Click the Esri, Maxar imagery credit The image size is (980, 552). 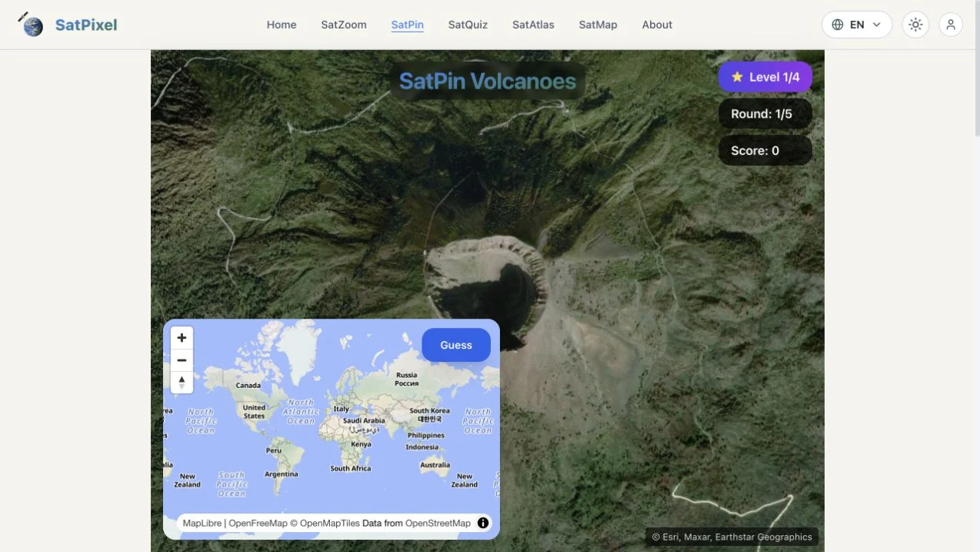click(x=732, y=537)
